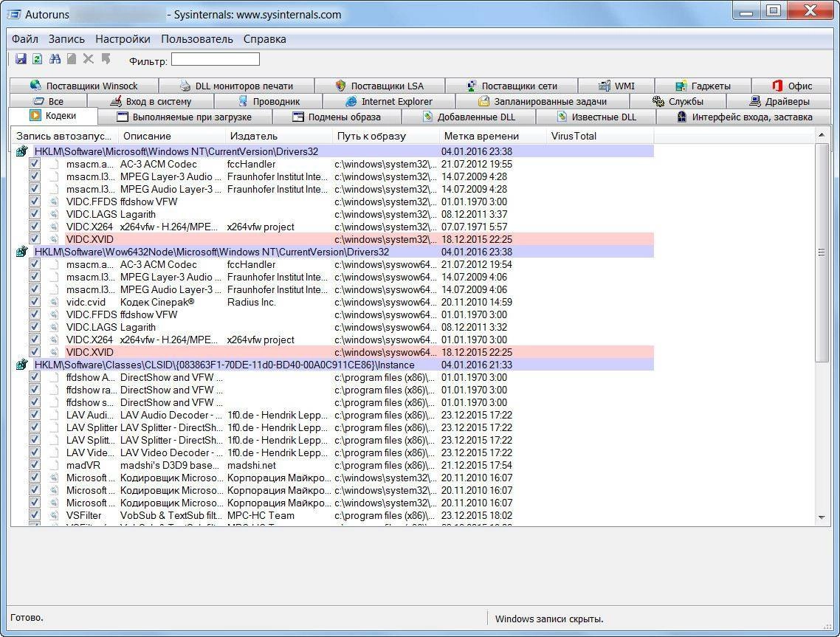Open the Добавленные DLL tab
This screenshot has width=840, height=637.
(x=469, y=117)
